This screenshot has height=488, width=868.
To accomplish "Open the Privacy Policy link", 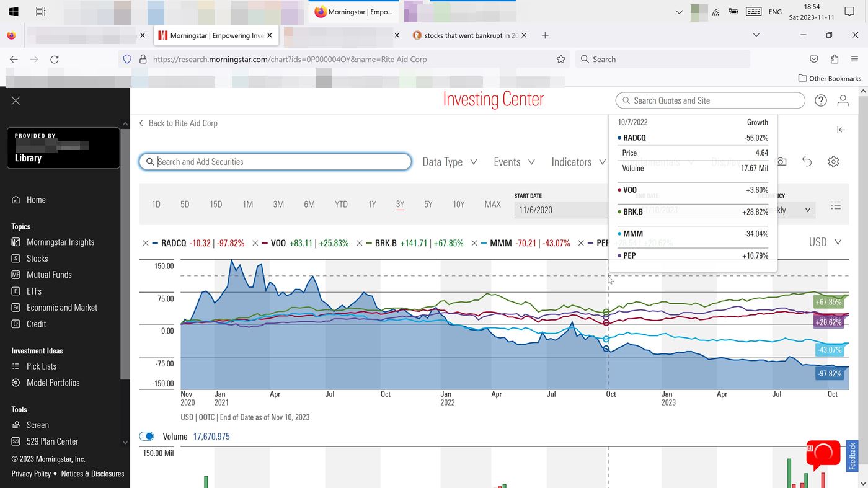I will tap(31, 474).
